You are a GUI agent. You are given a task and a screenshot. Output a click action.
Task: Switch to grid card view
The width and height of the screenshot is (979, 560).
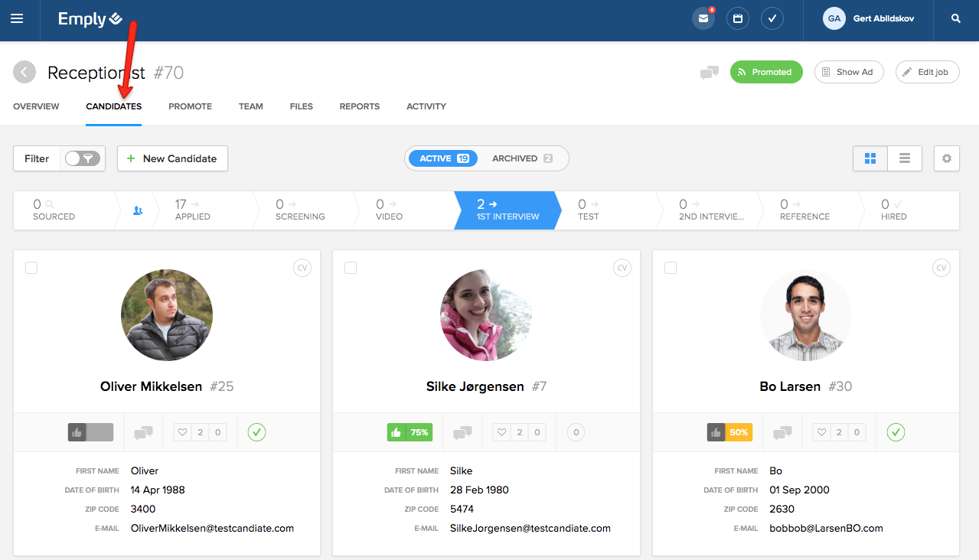click(870, 158)
